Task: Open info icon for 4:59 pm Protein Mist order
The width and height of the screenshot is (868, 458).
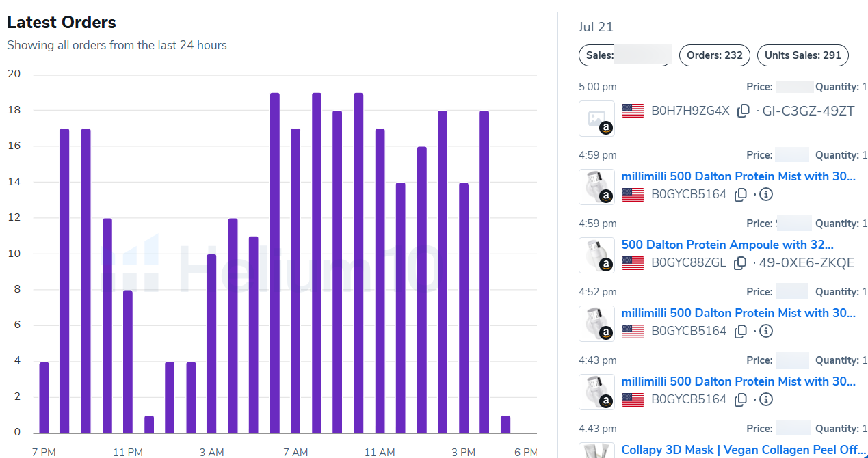Action: pyautogui.click(x=766, y=195)
